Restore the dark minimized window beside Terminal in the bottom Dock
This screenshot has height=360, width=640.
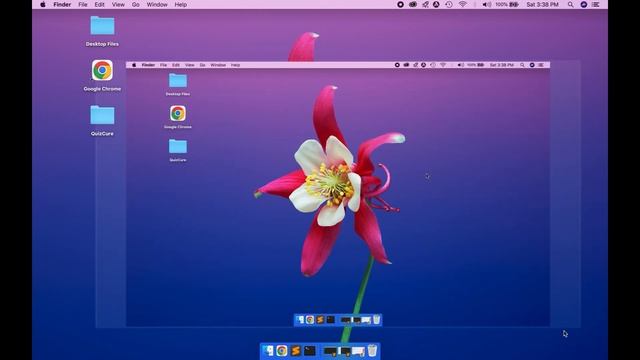tap(330, 351)
